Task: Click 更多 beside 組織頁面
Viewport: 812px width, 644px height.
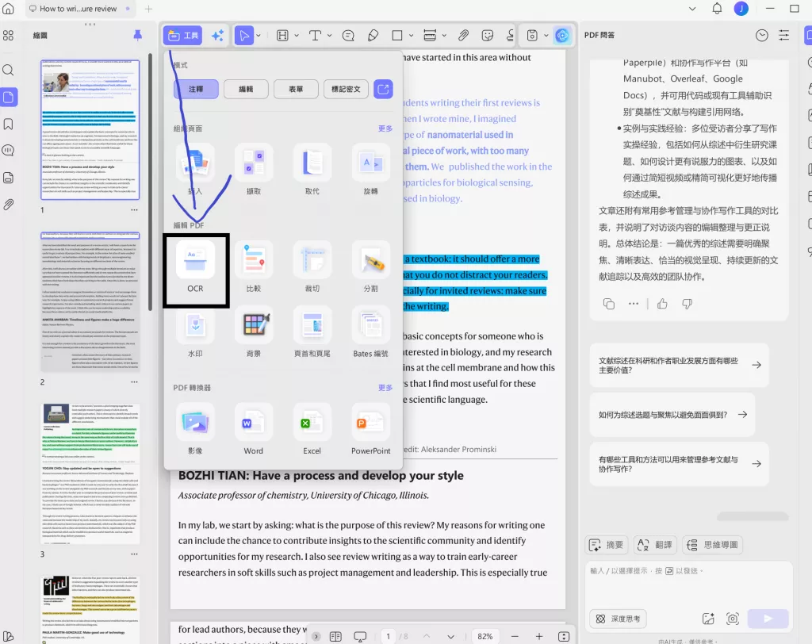Action: pyautogui.click(x=385, y=128)
